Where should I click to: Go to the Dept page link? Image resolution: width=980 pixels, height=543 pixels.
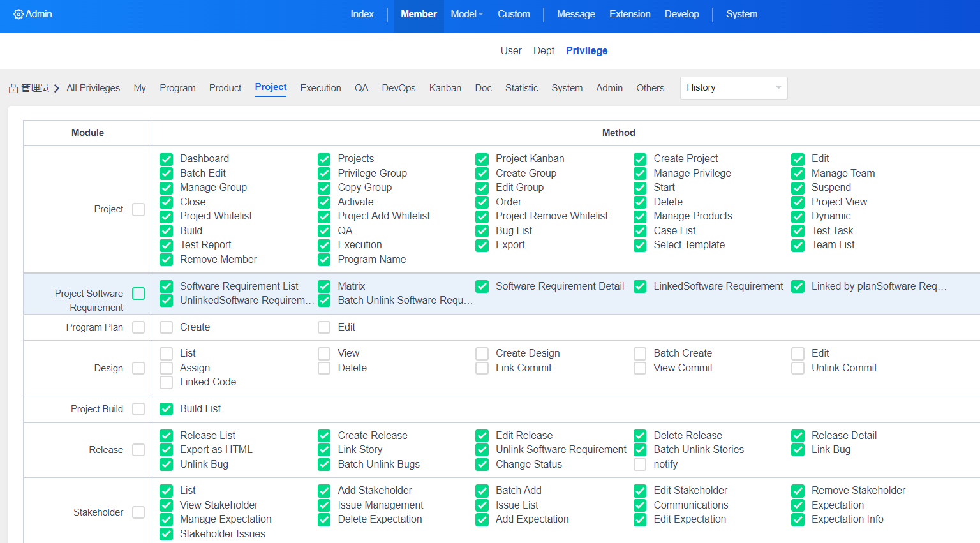coord(544,51)
